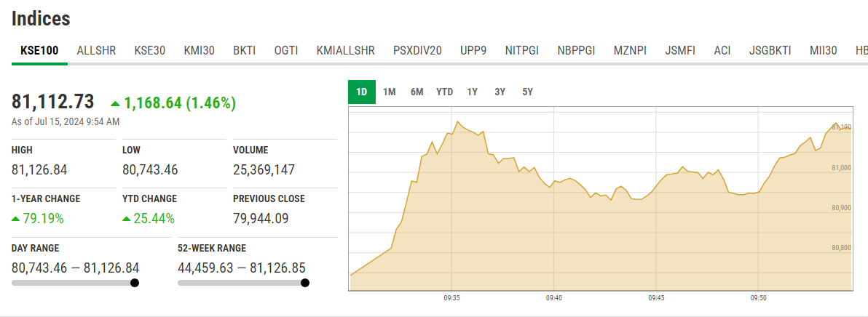Click the 09:45 time axis label
868x317 pixels.
(x=656, y=298)
